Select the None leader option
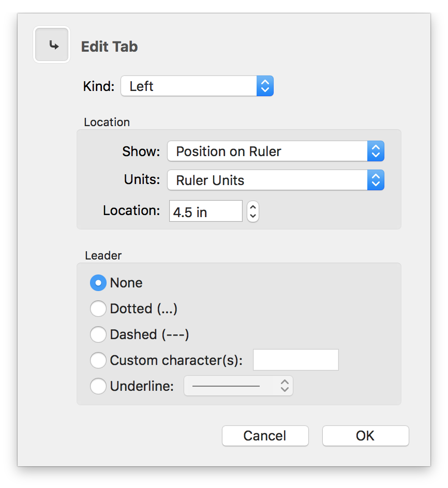Screen dimensions: 448x488 coord(98,283)
